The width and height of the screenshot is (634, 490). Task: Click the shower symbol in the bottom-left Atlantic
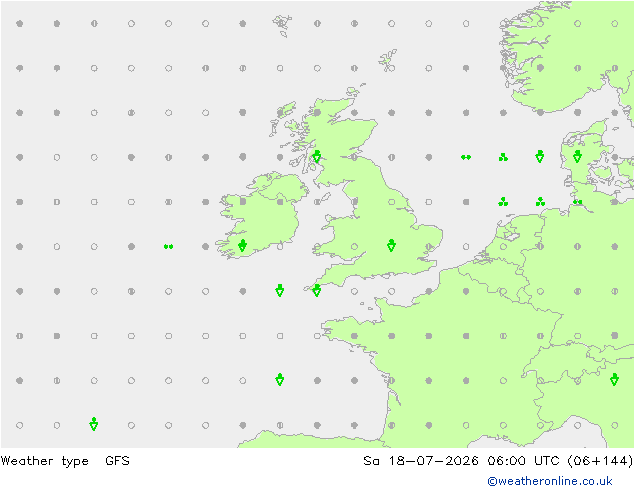click(94, 424)
